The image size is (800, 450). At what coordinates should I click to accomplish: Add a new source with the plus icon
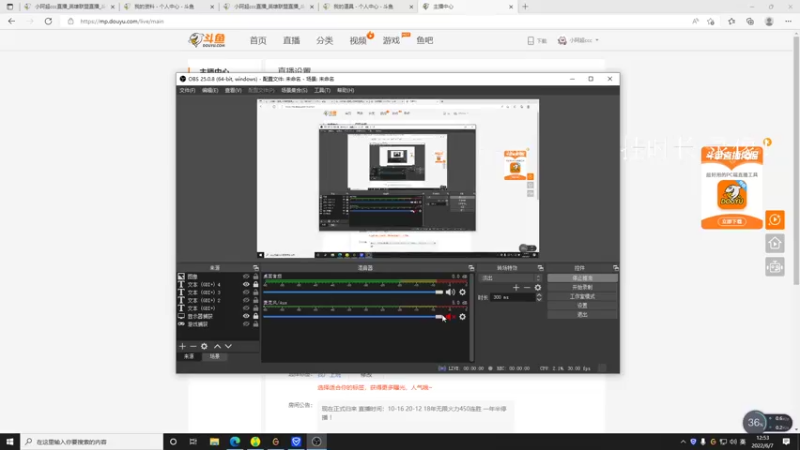pyautogui.click(x=182, y=346)
